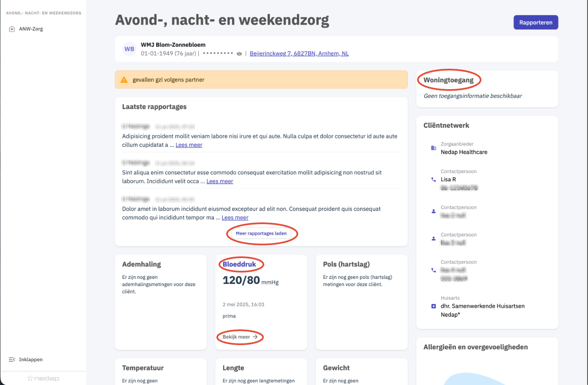588x385 pixels.
Task: Click the client name WMJ Blom-Zonnebloem
Action: [173, 45]
